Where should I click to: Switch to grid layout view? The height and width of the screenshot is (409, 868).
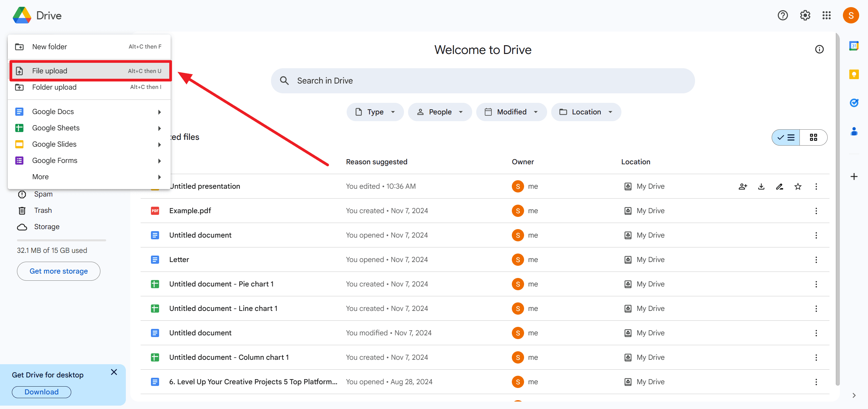[x=813, y=137]
